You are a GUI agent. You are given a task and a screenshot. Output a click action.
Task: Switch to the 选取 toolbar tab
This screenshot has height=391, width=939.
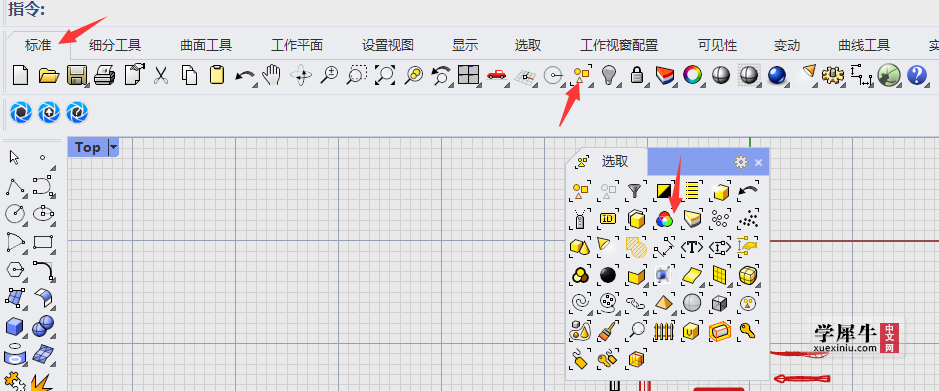(x=528, y=46)
